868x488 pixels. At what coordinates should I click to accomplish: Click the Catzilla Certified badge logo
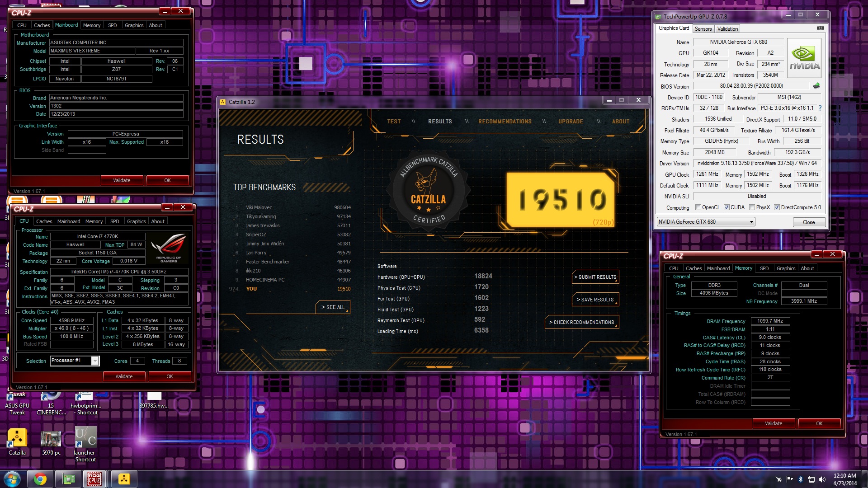click(429, 191)
